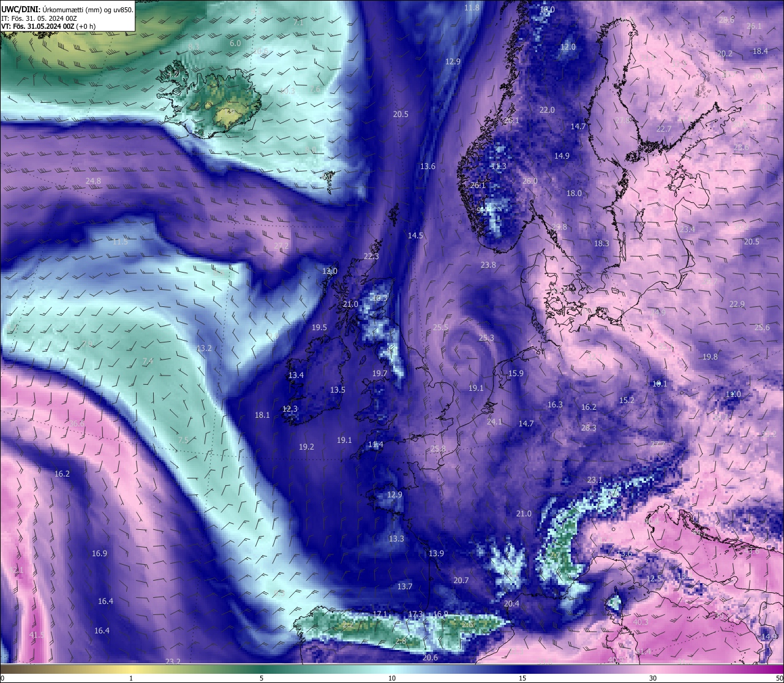Click the 11.5 value on the map
Viewport: 784px width, 683px height.
pyautogui.click(x=120, y=241)
